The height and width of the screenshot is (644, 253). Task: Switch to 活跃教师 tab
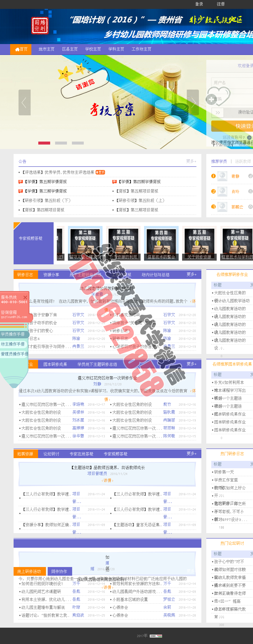point(243,162)
